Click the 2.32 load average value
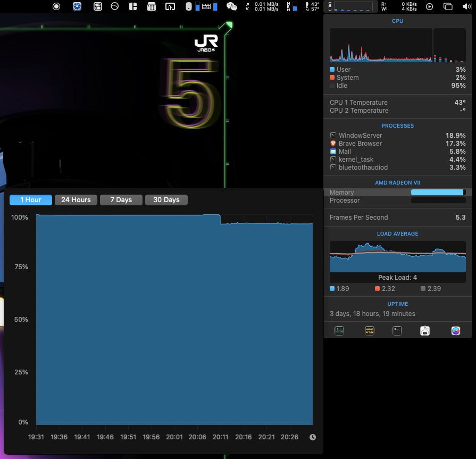Screen dimensions: 476x459 [x=389, y=289]
